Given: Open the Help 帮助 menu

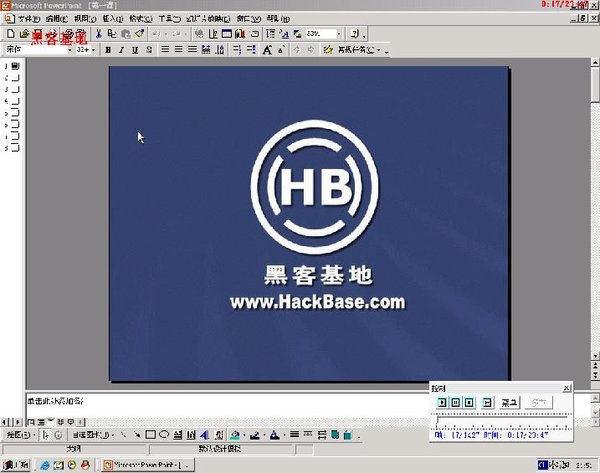Looking at the screenshot, I should 278,18.
